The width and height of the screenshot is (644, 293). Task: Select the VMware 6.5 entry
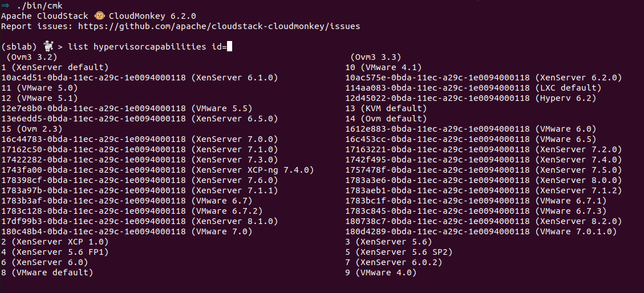[471, 139]
